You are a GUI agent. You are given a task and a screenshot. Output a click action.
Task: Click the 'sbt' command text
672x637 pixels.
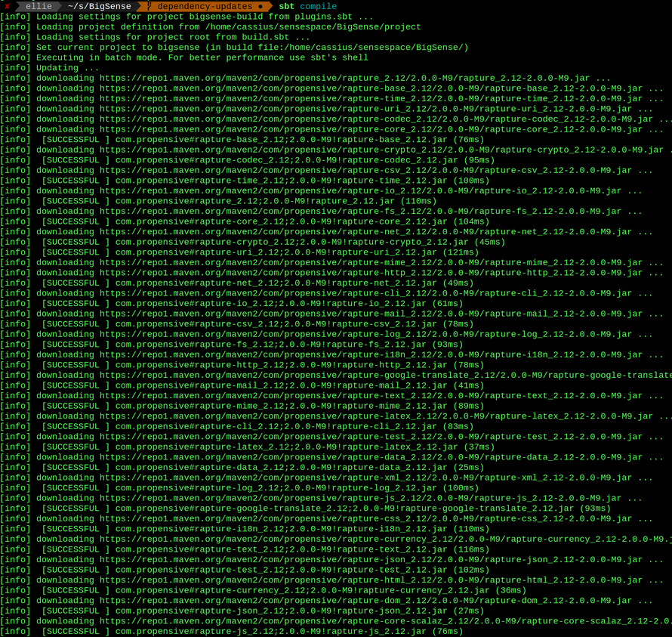[x=287, y=6]
